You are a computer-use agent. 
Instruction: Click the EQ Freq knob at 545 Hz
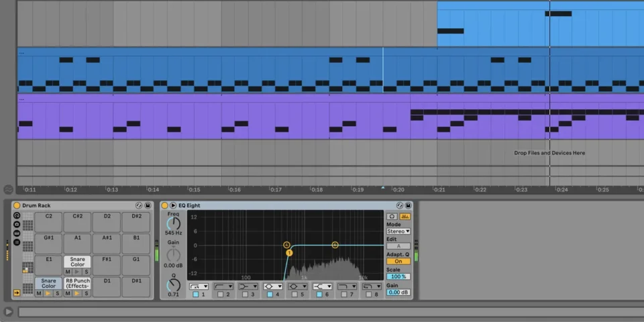click(x=174, y=223)
